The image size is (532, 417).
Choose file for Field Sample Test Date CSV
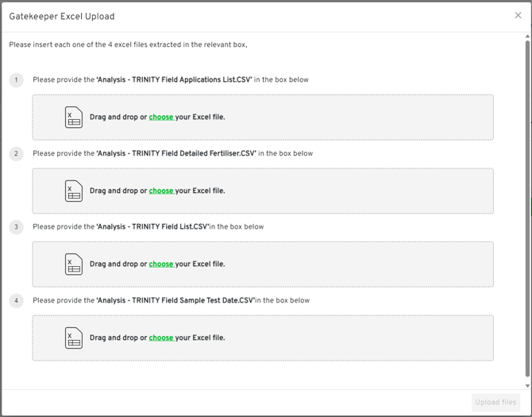click(x=160, y=338)
